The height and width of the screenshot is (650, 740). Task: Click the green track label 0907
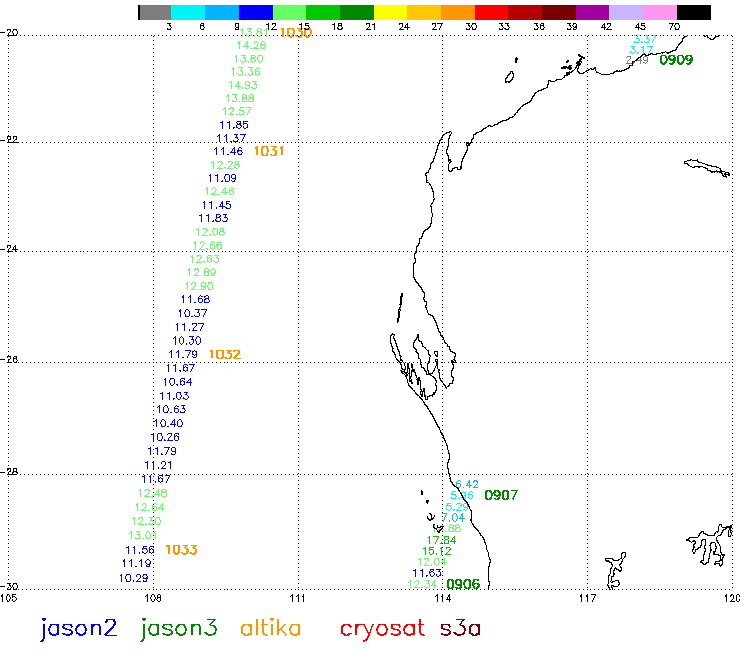coord(501,495)
